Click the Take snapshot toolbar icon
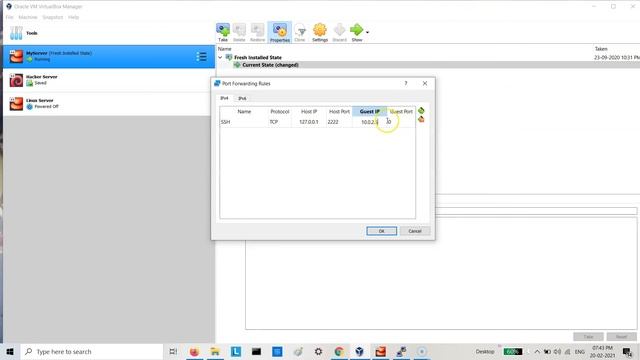640x360 pixels. click(223, 32)
